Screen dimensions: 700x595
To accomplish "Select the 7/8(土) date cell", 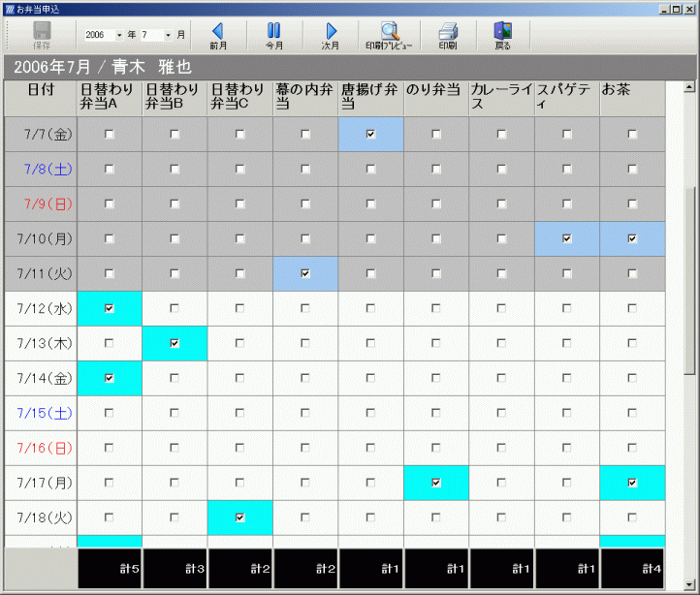I will click(41, 169).
